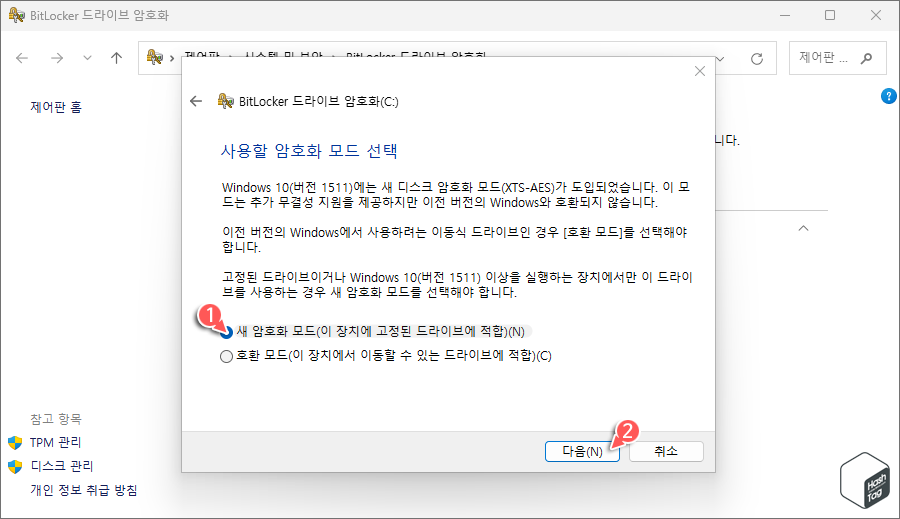Screen dimensions: 900x519
Task: Close the BitLocker Control Panel window
Action: pyautogui.click(x=876, y=16)
